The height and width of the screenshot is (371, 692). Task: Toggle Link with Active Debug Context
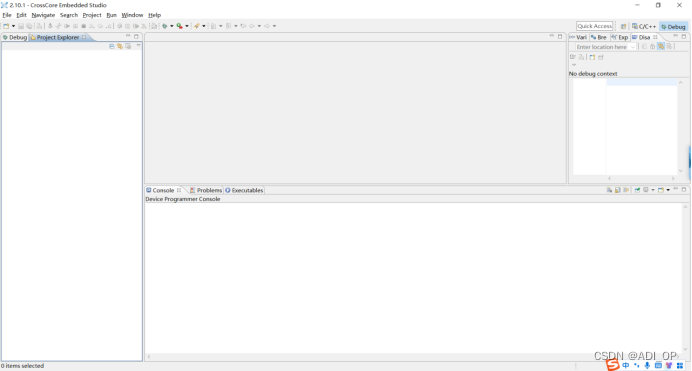click(x=661, y=47)
